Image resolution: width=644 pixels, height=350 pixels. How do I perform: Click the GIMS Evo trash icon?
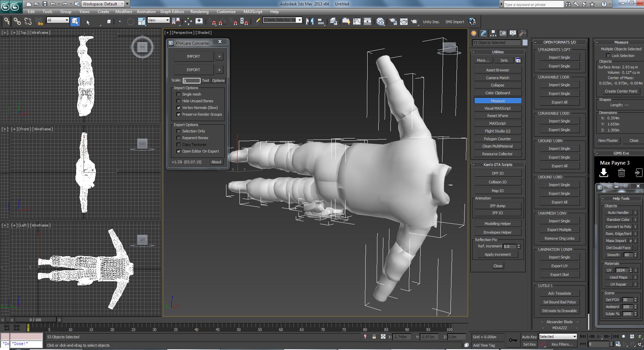click(621, 173)
